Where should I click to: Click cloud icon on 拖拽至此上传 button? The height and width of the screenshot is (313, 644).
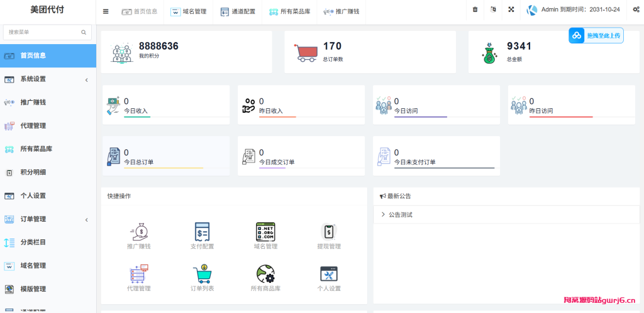tap(577, 35)
